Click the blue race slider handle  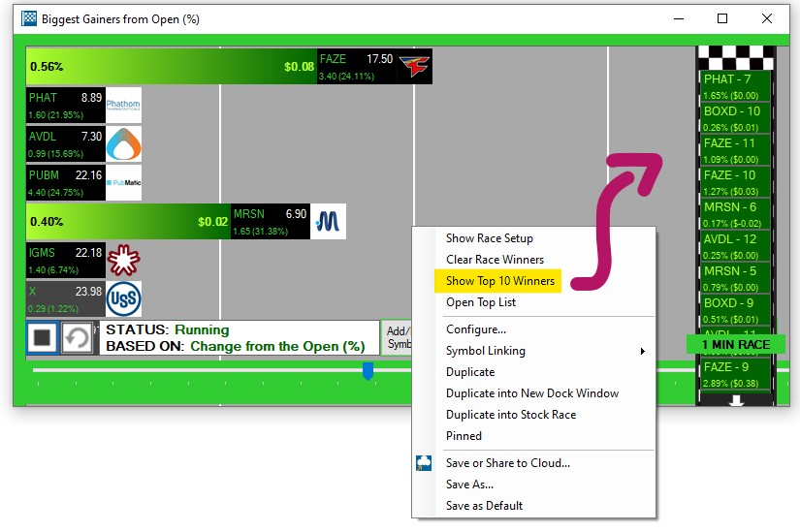(x=368, y=371)
